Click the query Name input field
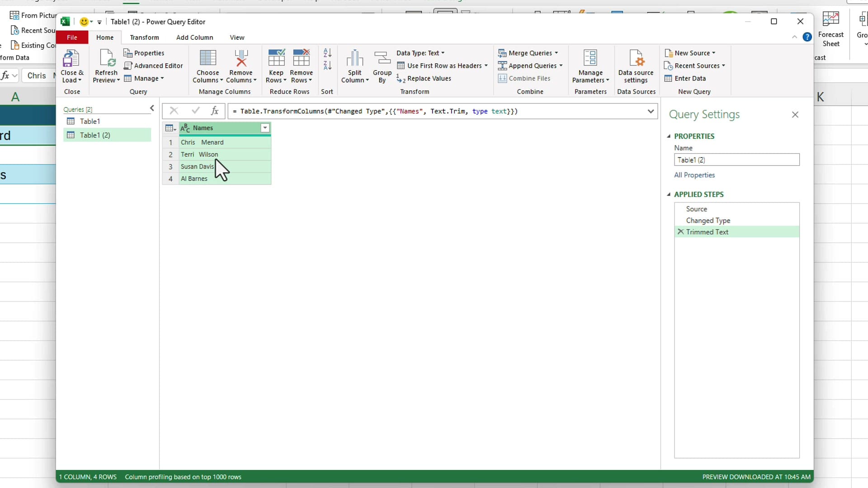Viewport: 868px width, 488px height. 736,160
